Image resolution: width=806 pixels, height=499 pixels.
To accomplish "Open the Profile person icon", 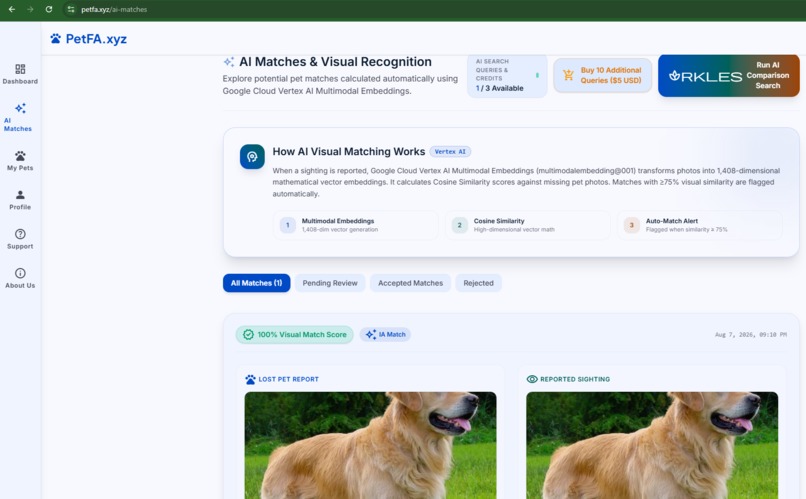I will click(20, 195).
